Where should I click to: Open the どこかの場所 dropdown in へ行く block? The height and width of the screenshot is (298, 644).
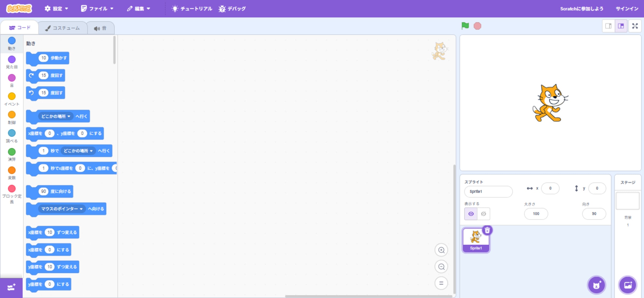(x=56, y=116)
